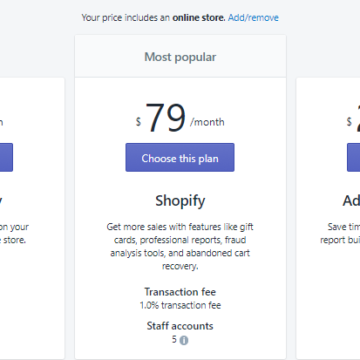Viewport: 360px width, 360px height.
Task: Click the Shopify plan title
Action: pyautogui.click(x=180, y=201)
